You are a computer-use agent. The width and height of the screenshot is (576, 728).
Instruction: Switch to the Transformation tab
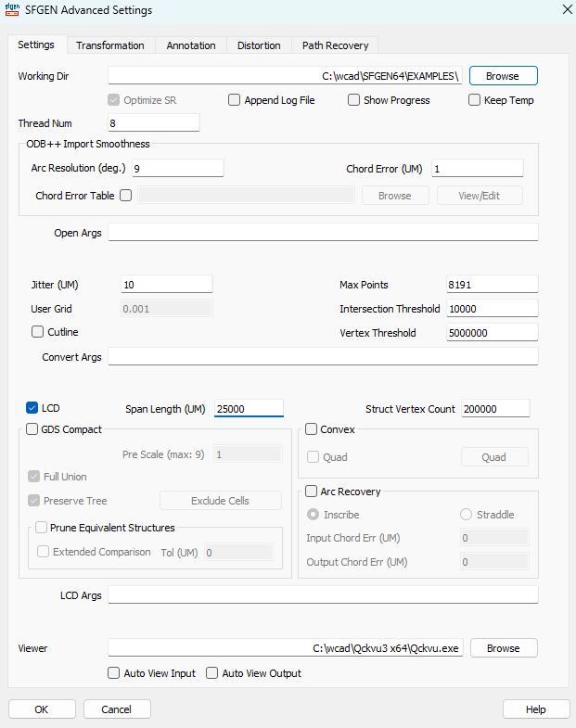click(x=110, y=45)
